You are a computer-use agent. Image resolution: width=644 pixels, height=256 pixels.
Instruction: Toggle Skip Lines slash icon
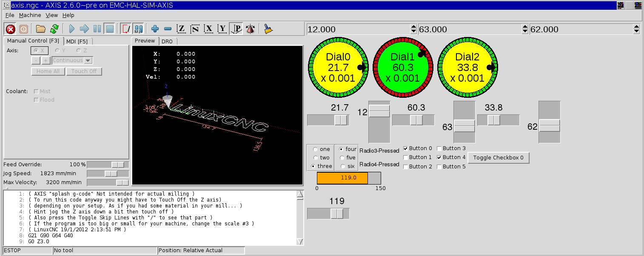(x=126, y=29)
